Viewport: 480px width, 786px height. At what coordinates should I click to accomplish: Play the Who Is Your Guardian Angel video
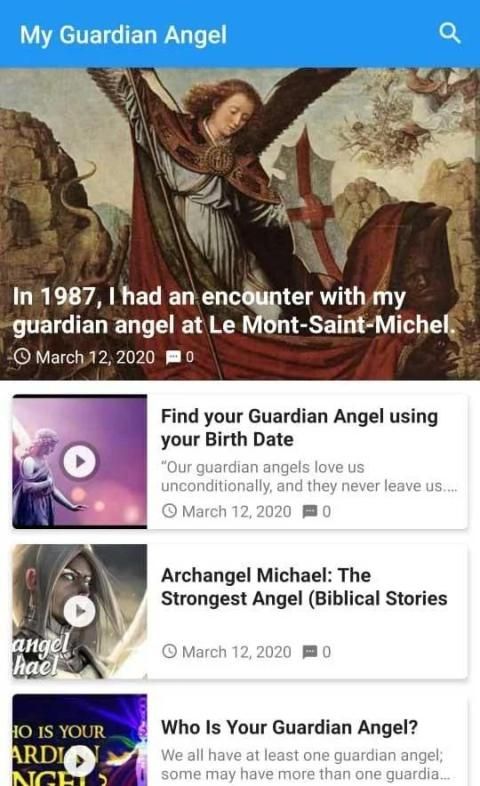click(x=79, y=761)
